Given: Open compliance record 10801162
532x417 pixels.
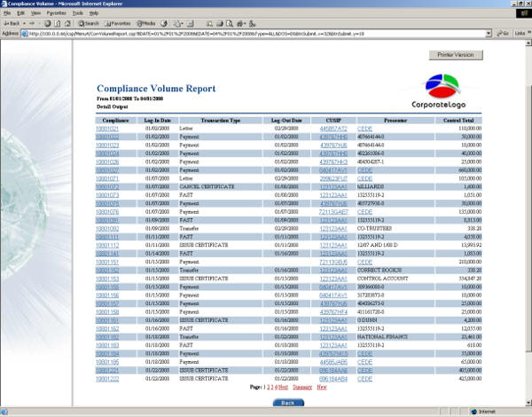Looking at the screenshot, I should (x=107, y=328).
